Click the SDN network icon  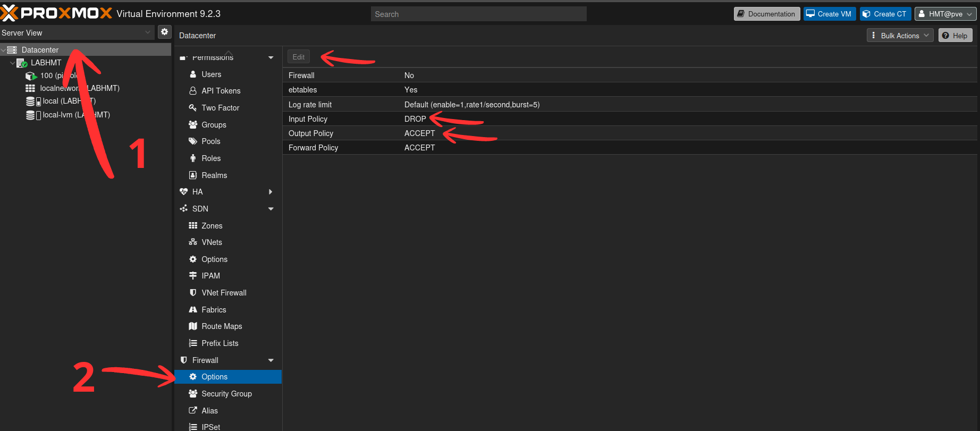184,209
